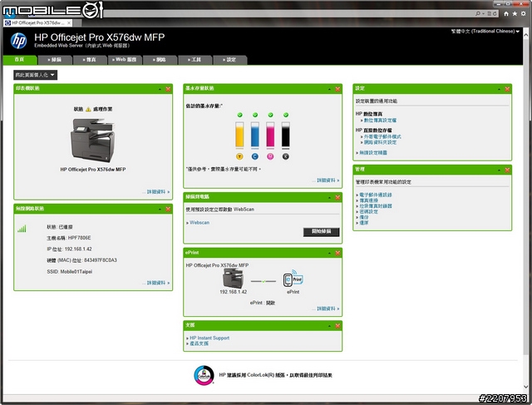Click the black K cartridge badge icon

pyautogui.click(x=286, y=156)
